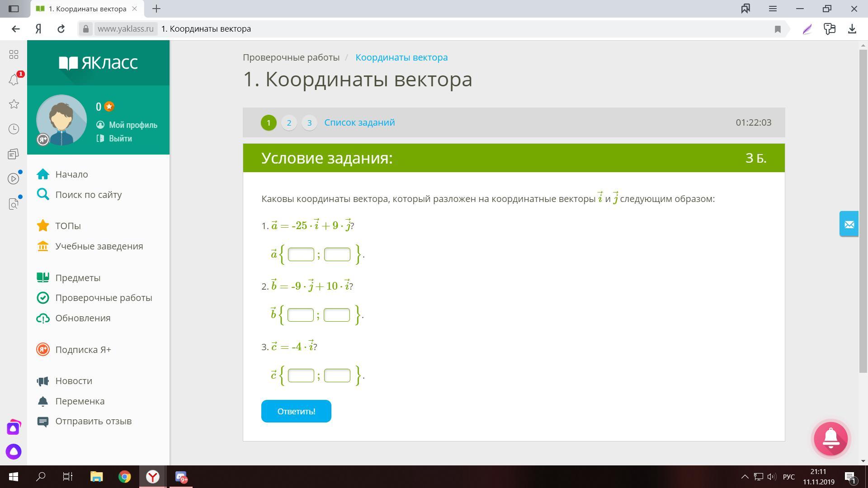The image size is (868, 488).
Task: Click the Alice assistant purple icon
Action: (x=14, y=451)
